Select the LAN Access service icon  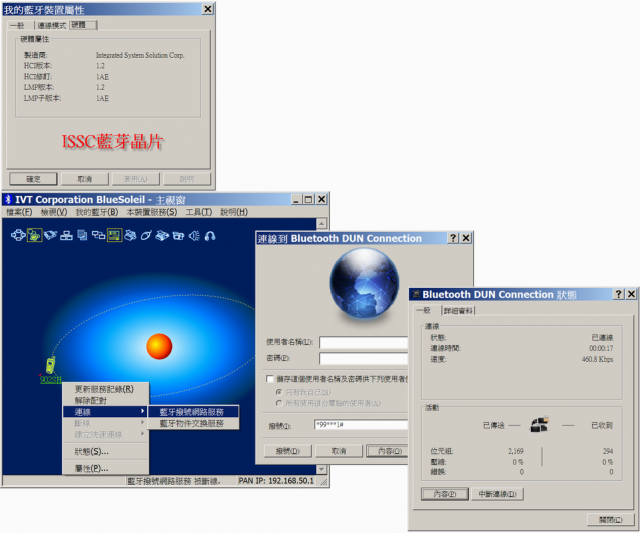click(x=66, y=235)
